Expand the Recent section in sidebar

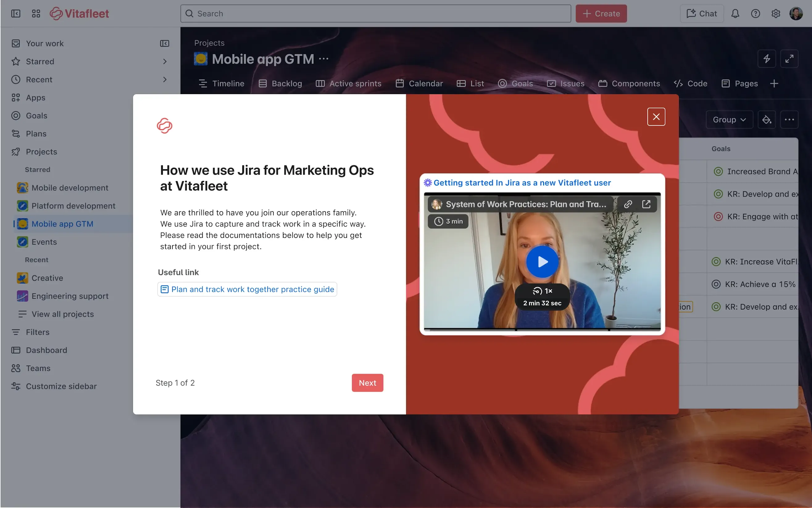164,79
